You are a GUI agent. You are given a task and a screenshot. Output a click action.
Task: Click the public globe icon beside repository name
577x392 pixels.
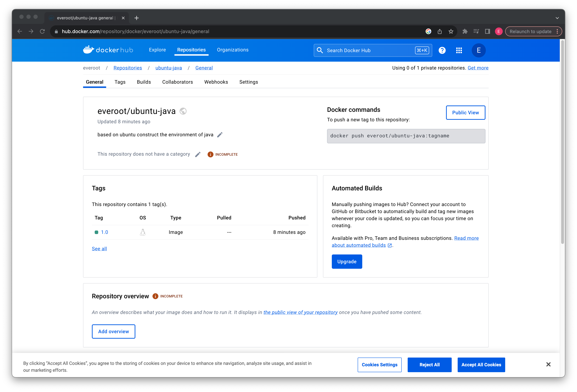[x=183, y=111]
